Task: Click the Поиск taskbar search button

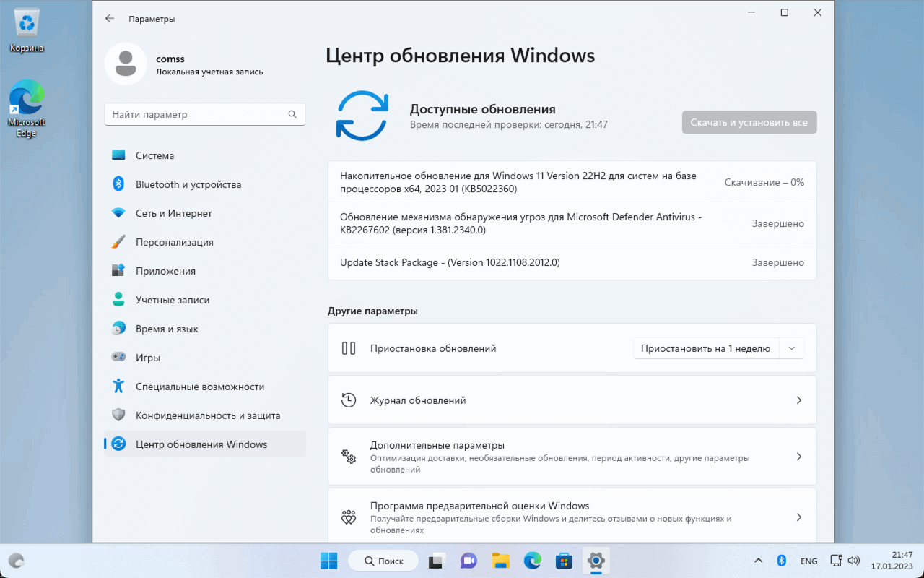Action: point(383,561)
